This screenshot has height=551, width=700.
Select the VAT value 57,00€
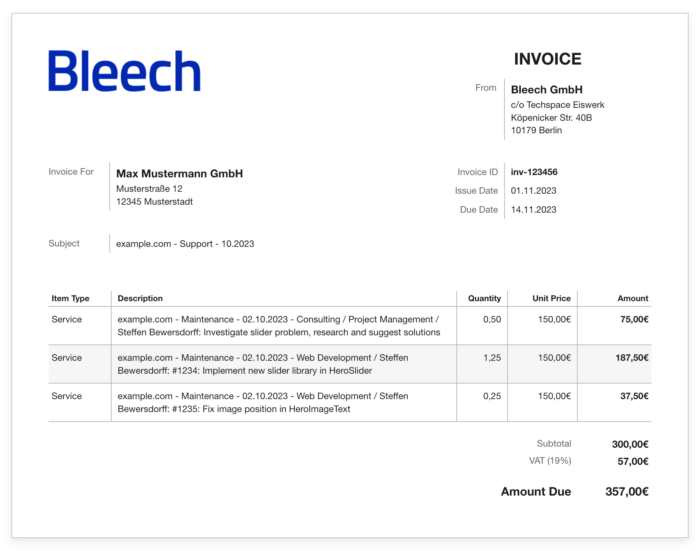[x=633, y=461]
